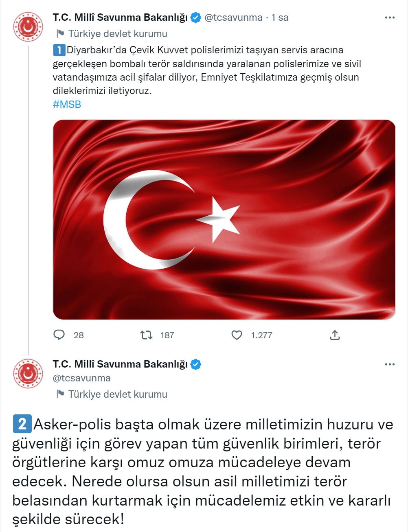Image resolution: width=408 pixels, height=532 pixels.
Task: Open the share icon on first tweet
Action: pos(335,335)
